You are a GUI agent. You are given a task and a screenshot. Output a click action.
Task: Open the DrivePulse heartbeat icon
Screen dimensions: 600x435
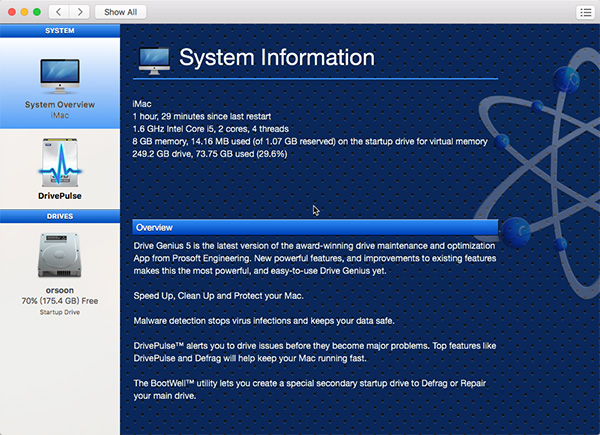tap(60, 162)
